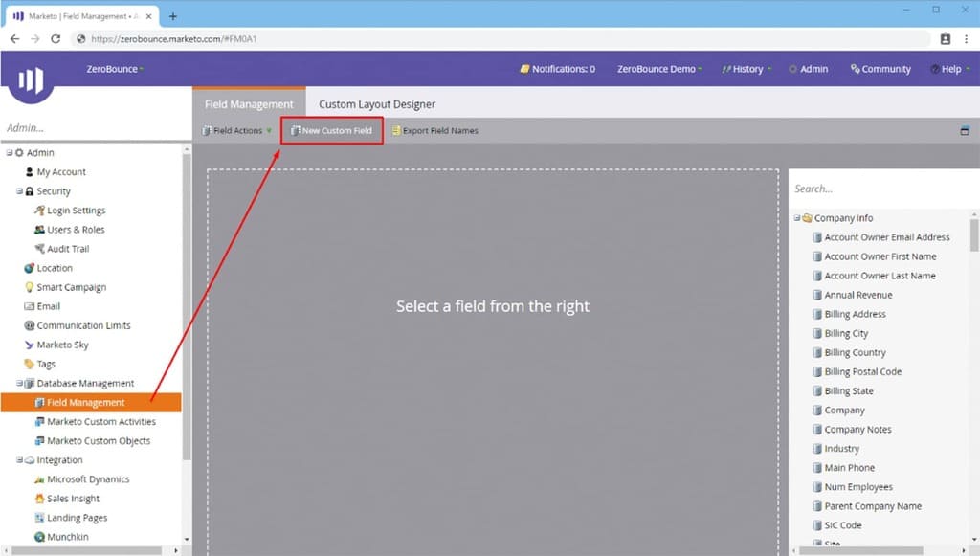Open the Landing Pages icon
The image size is (980, 556).
click(x=39, y=518)
